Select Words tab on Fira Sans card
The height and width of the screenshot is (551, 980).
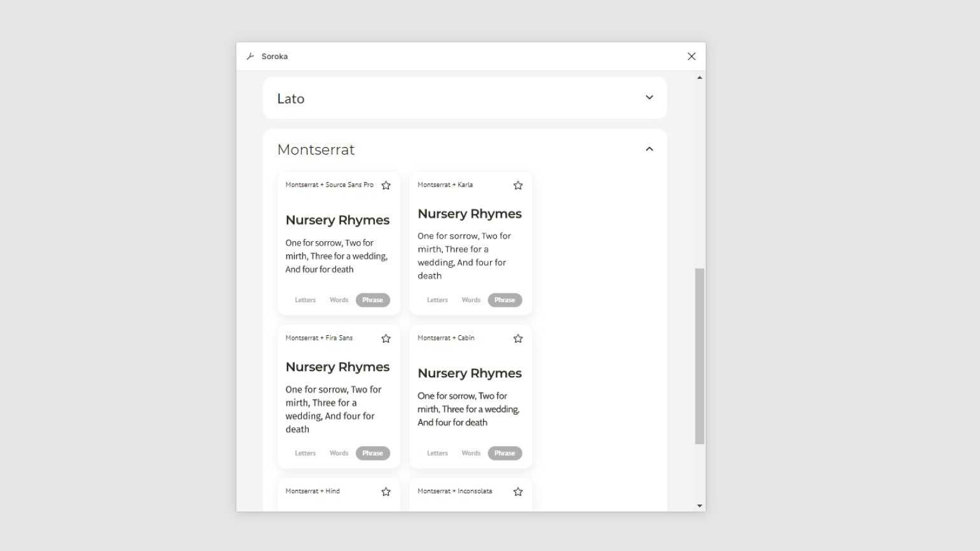[x=339, y=454]
